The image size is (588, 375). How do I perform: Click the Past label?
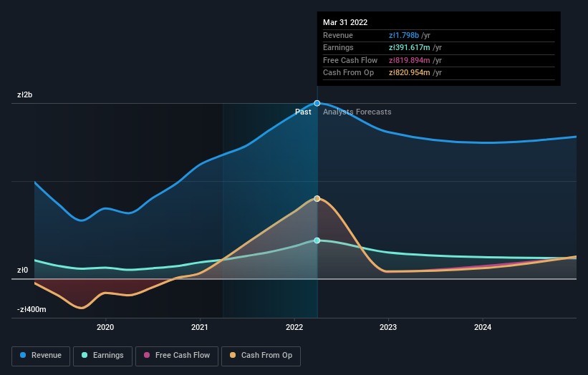point(303,112)
